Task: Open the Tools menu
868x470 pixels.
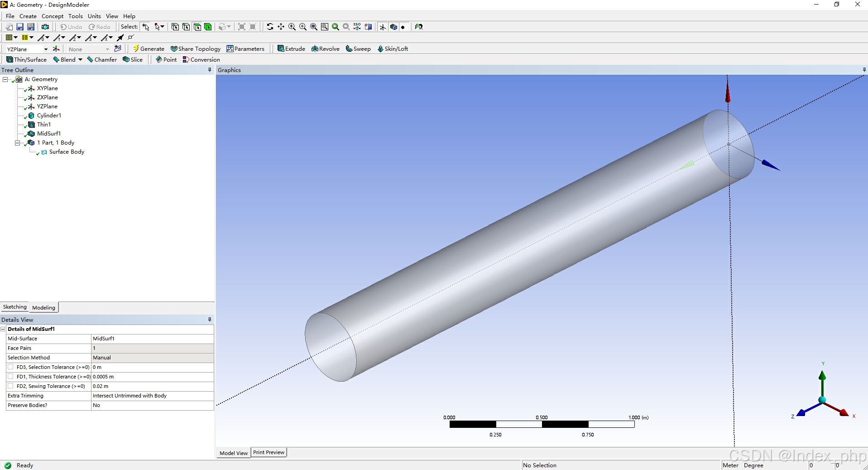Action: point(76,16)
